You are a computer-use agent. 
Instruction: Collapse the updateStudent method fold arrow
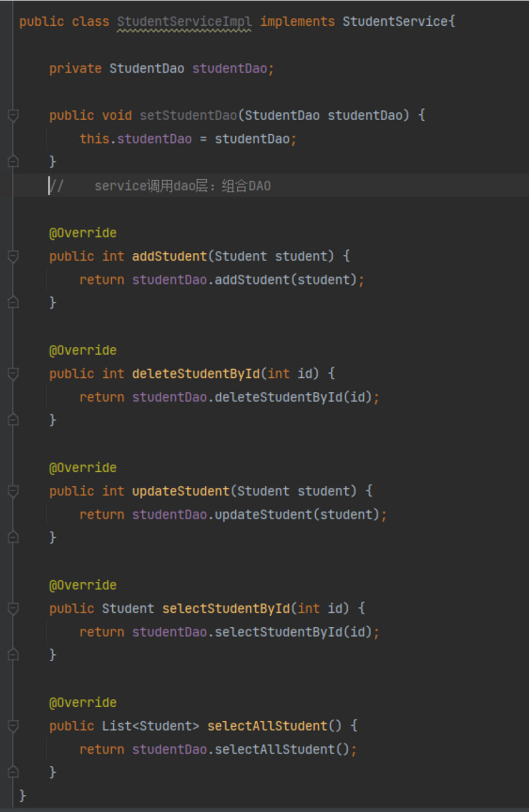pos(13,491)
